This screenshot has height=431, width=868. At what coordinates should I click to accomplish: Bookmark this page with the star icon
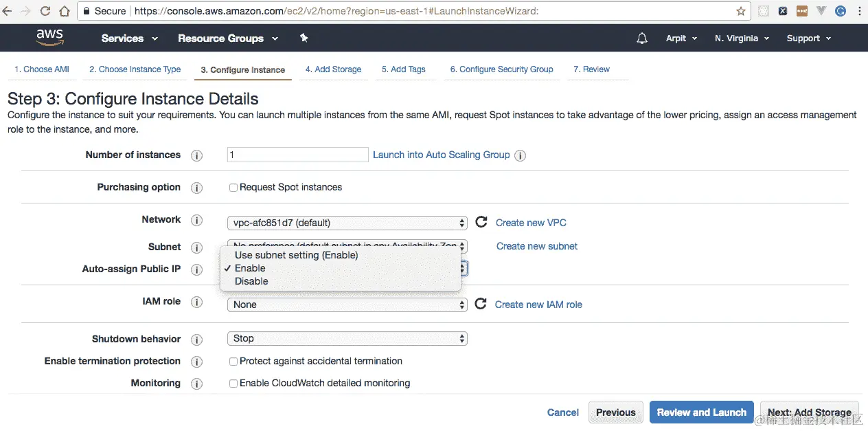point(741,11)
